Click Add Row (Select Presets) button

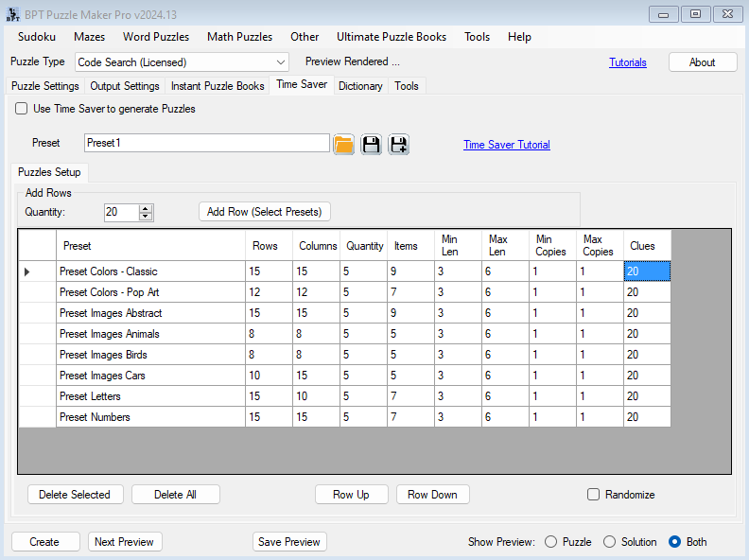(x=265, y=212)
